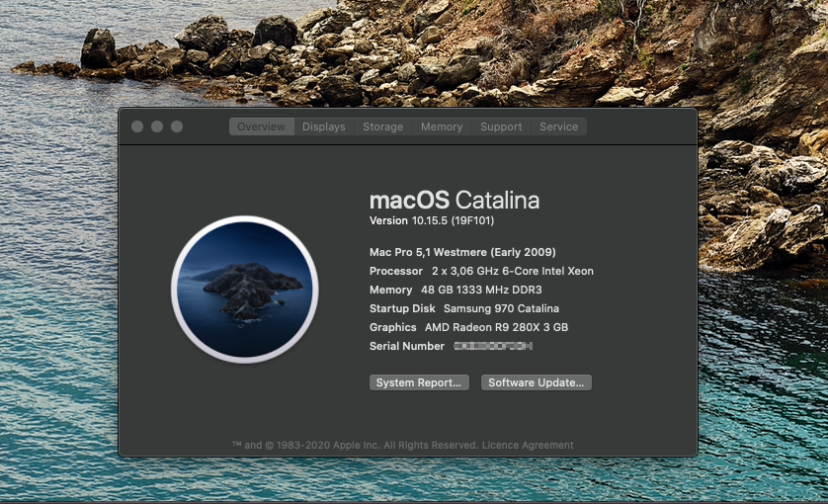Viewport: 828px width, 504px height.
Task: Open the Displays tab
Action: click(324, 126)
